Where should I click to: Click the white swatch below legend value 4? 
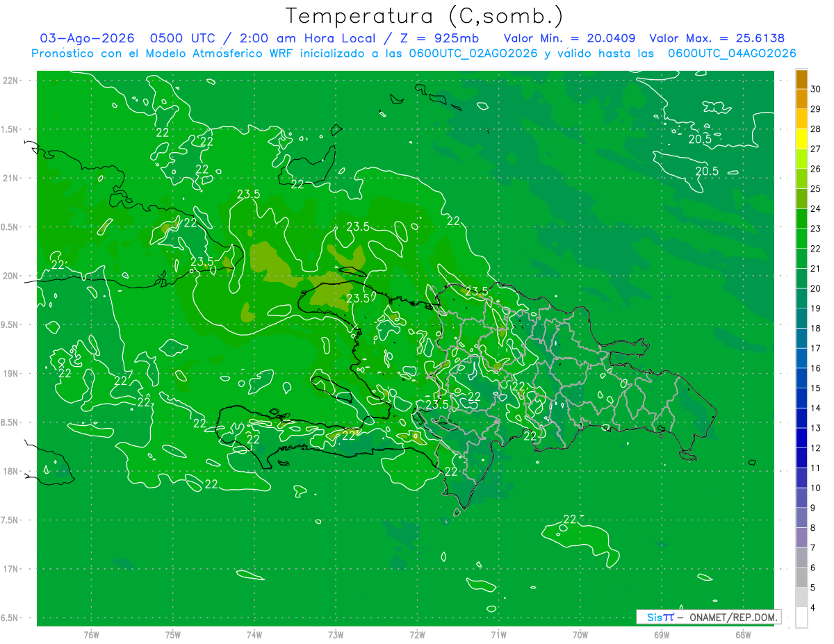[801, 618]
